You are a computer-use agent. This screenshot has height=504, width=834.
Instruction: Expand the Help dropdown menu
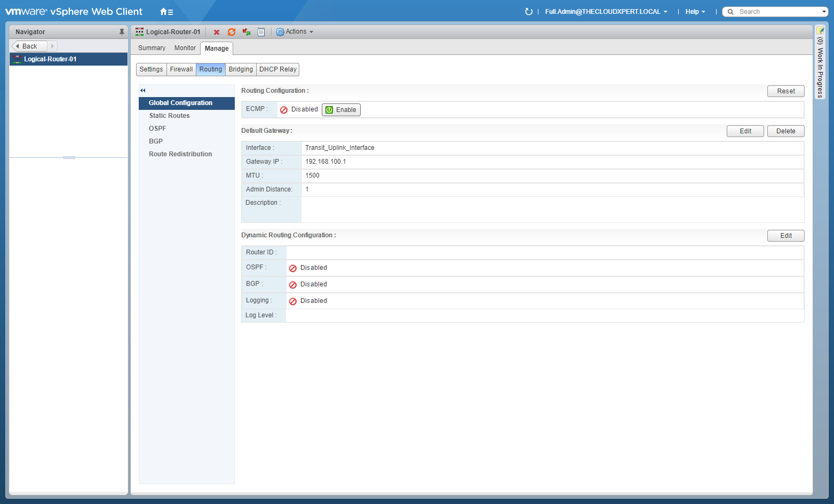695,12
